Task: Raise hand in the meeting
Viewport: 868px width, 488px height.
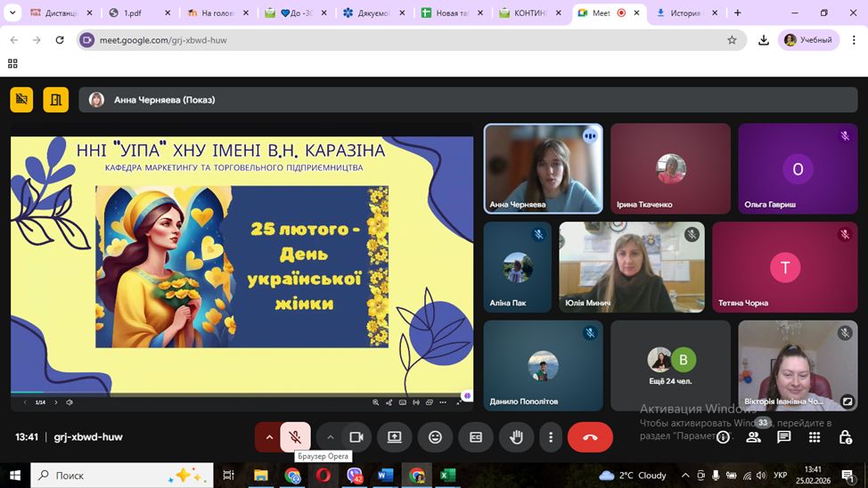Action: [515, 437]
